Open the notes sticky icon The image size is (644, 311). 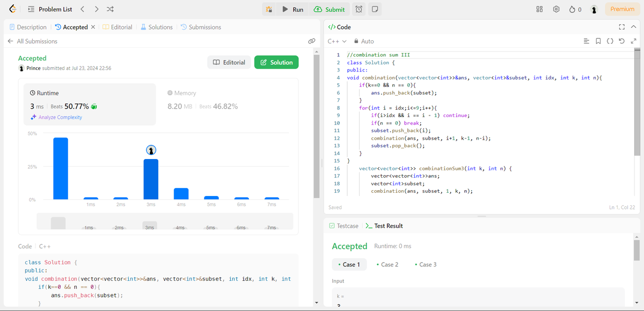point(375,9)
